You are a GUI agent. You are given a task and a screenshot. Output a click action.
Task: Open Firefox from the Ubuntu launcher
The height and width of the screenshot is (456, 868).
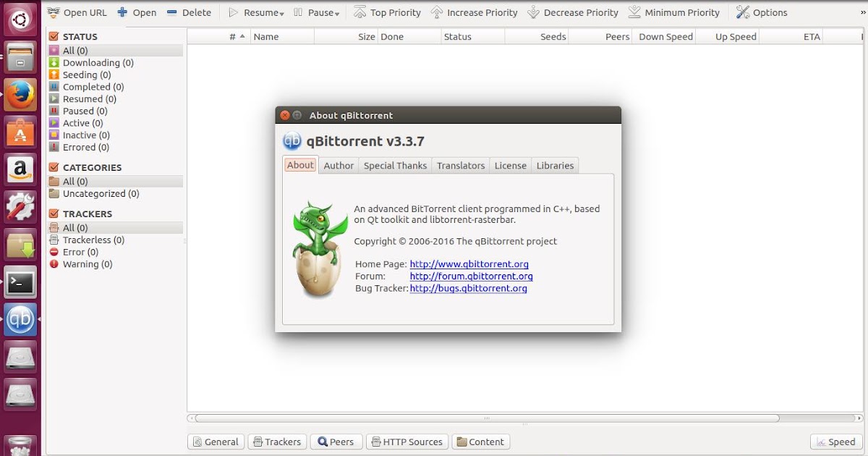20,95
